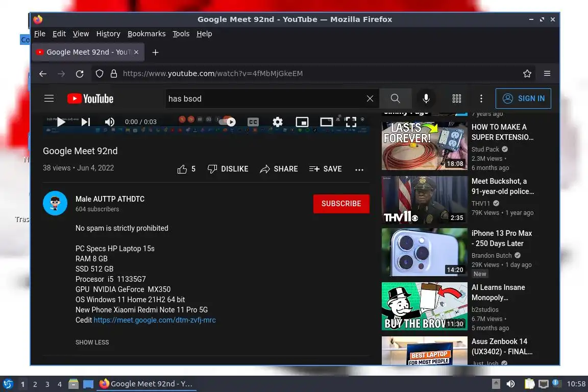Screen dimensions: 588x392
Task: Reload the current page
Action: 80,73
